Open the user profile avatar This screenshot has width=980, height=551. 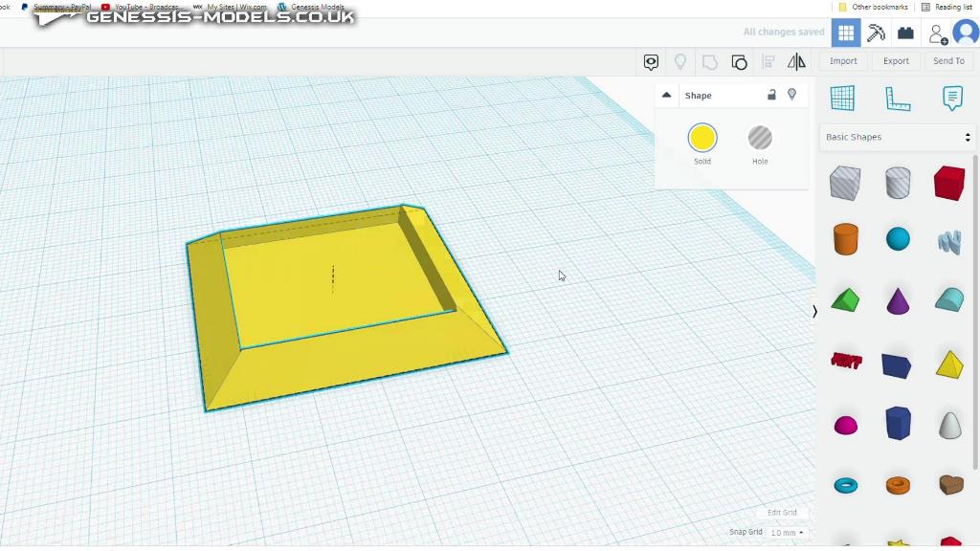[x=966, y=33]
